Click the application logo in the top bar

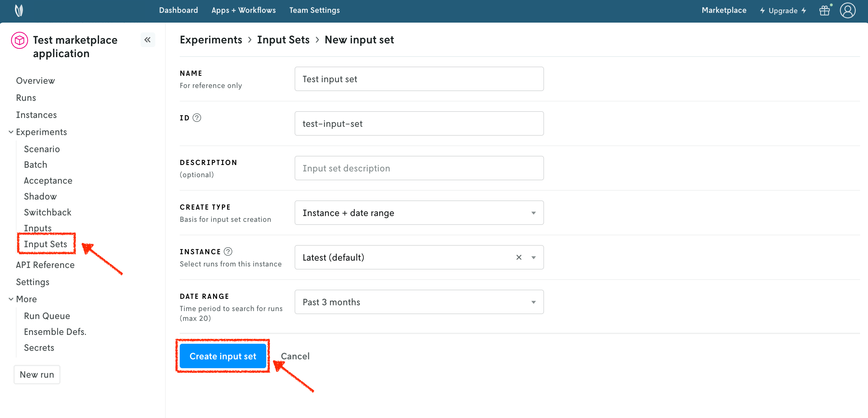(x=19, y=10)
